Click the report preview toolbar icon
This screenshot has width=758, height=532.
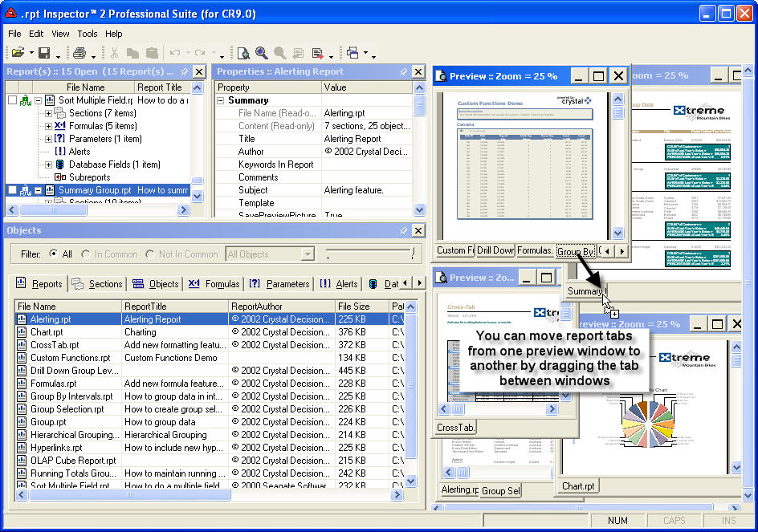tap(243, 52)
